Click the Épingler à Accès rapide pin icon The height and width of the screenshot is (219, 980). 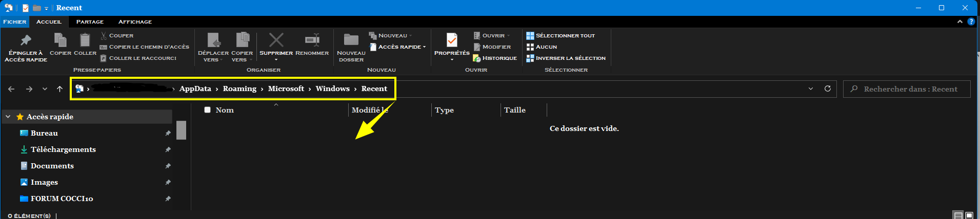(26, 40)
